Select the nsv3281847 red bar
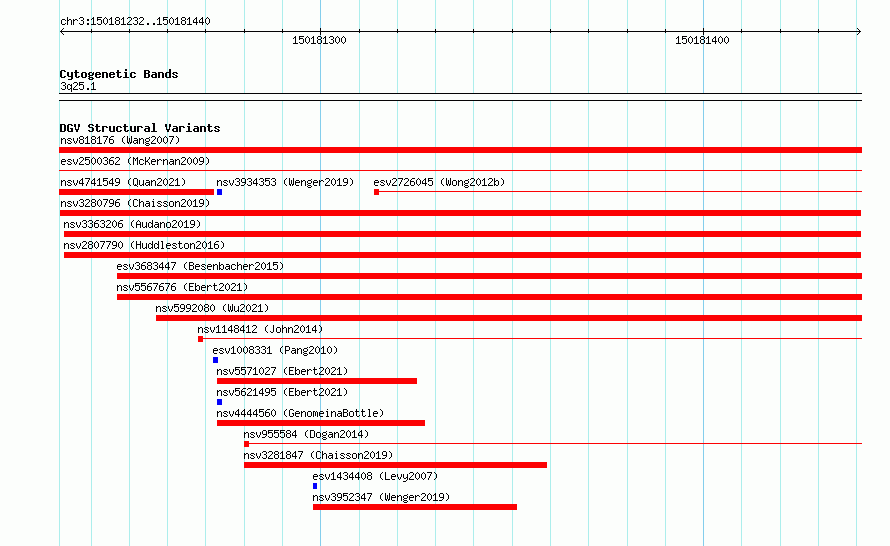890x546 pixels. click(396, 465)
